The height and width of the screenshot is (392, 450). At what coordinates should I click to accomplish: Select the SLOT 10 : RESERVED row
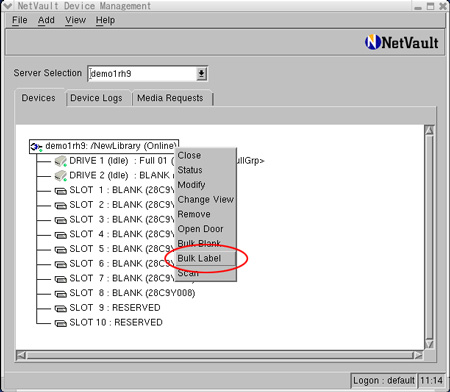(116, 323)
